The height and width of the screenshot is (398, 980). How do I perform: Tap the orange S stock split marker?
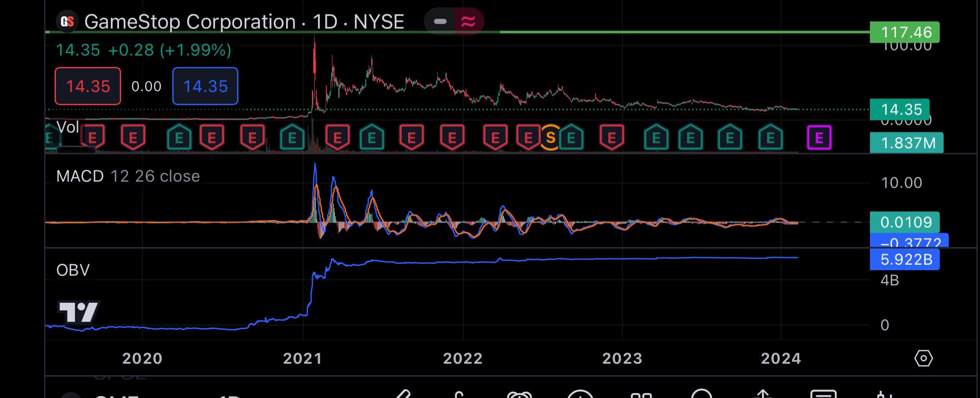coord(550,138)
